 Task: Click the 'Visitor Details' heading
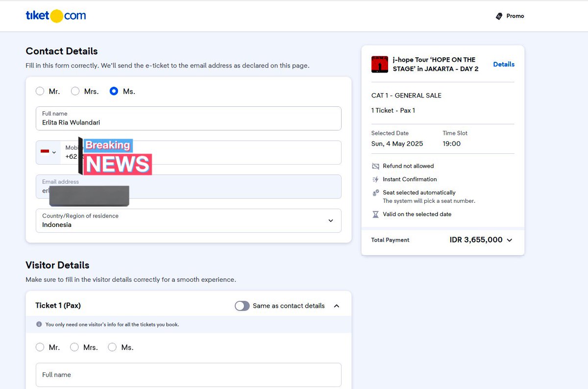click(x=57, y=265)
